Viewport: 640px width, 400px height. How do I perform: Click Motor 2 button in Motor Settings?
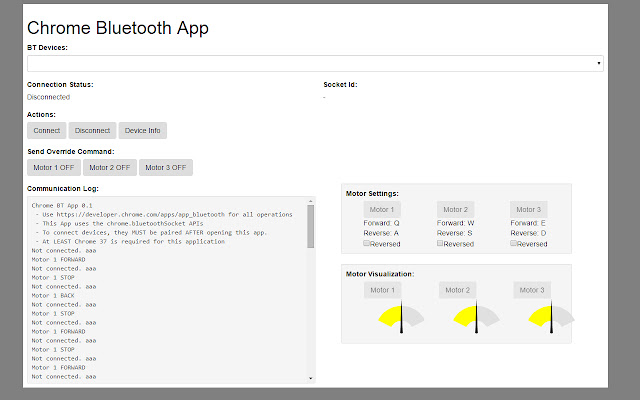[456, 209]
